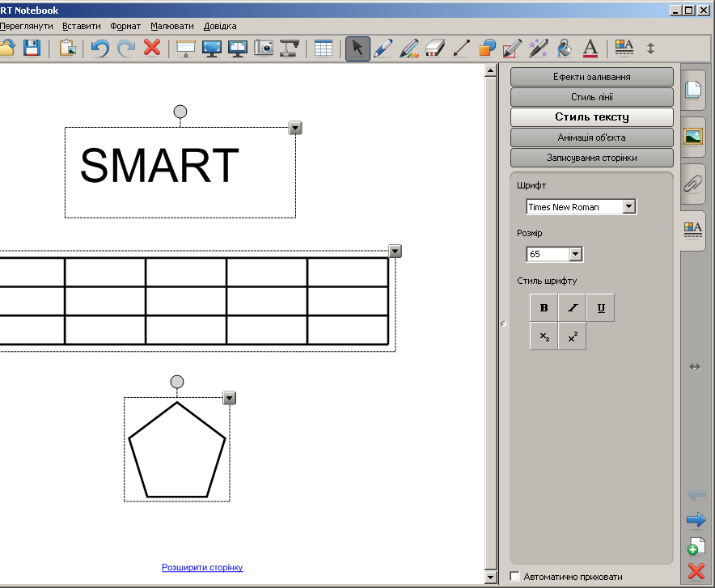Move toolbar with the up-down arrow icon
Screen dimensions: 715x588
point(651,49)
